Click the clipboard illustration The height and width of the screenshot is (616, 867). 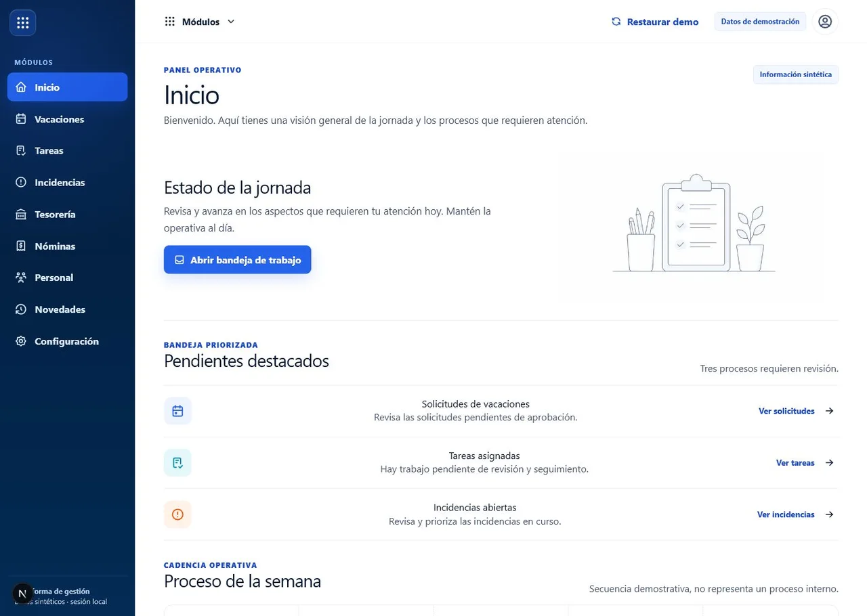pyautogui.click(x=694, y=223)
